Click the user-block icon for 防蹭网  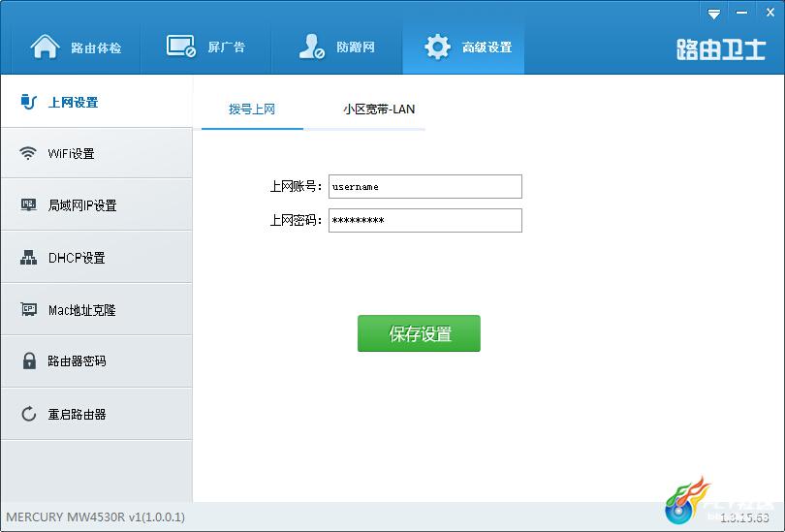pyautogui.click(x=311, y=47)
